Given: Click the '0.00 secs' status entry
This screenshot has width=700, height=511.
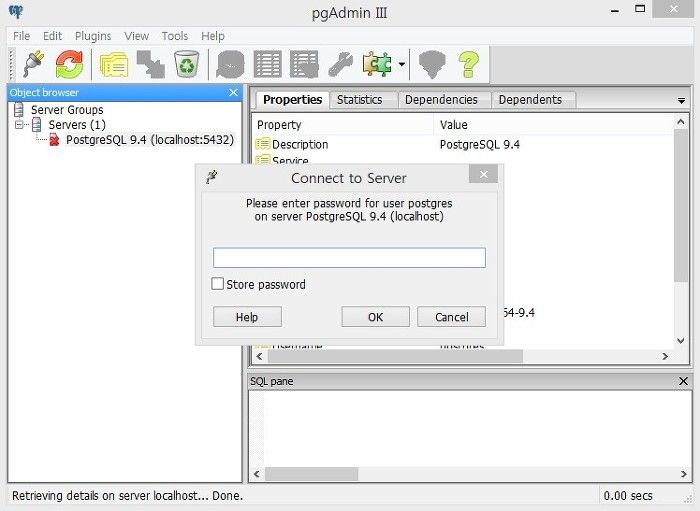Looking at the screenshot, I should click(628, 495).
